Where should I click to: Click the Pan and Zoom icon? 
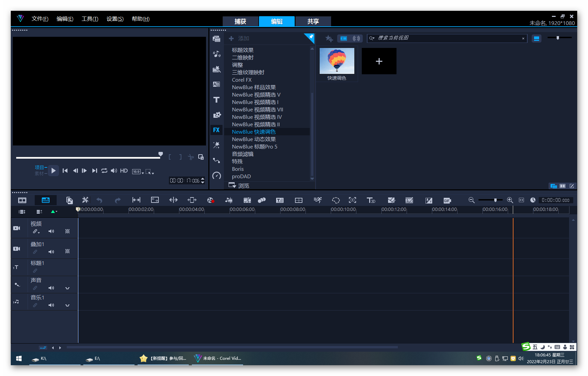[352, 200]
